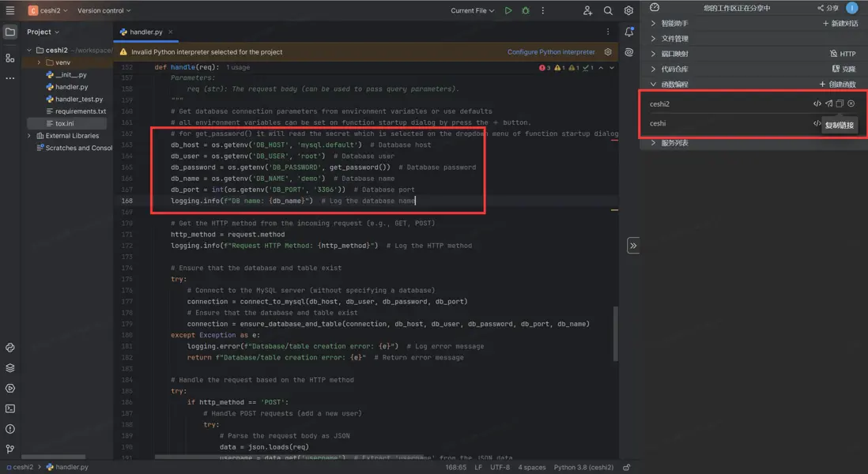
Task: Click the publish paper-plane icon for ceshi2
Action: [x=828, y=103]
